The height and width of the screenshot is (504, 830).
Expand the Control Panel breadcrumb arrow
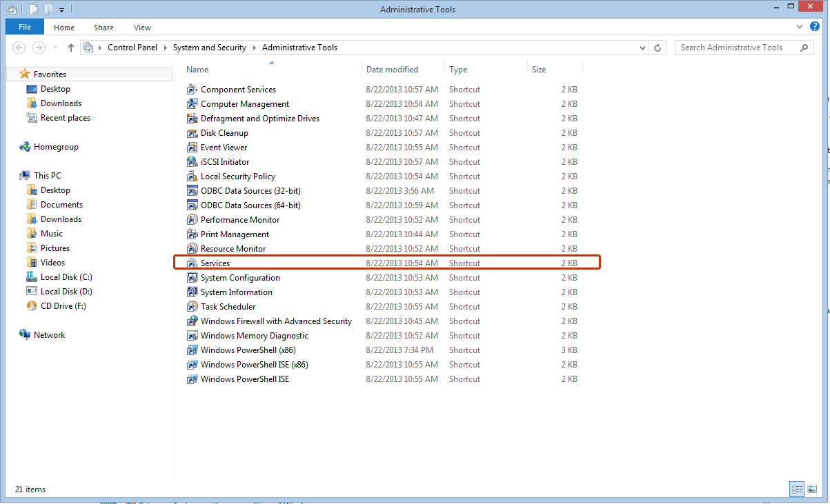(x=166, y=48)
